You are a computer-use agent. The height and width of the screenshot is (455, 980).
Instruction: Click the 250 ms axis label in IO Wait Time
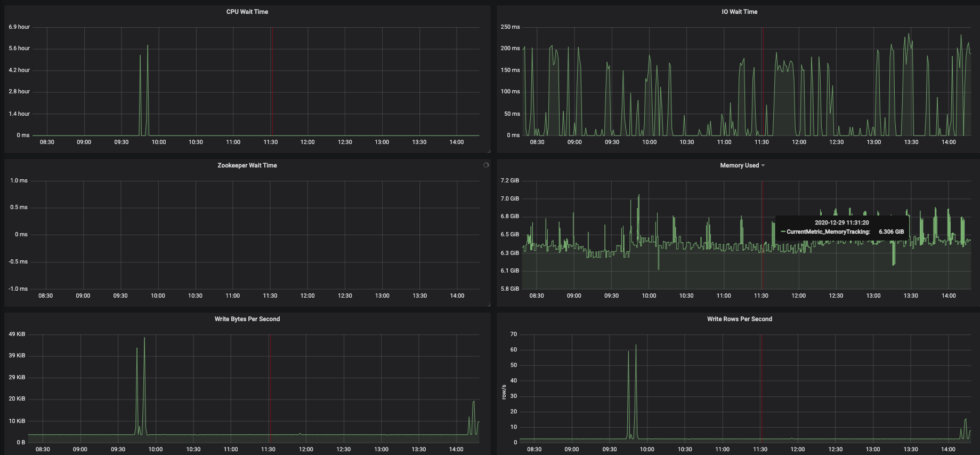point(510,27)
